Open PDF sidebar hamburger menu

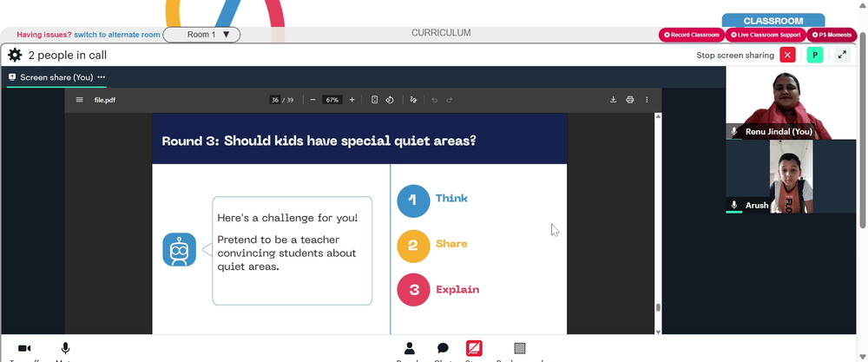click(80, 100)
